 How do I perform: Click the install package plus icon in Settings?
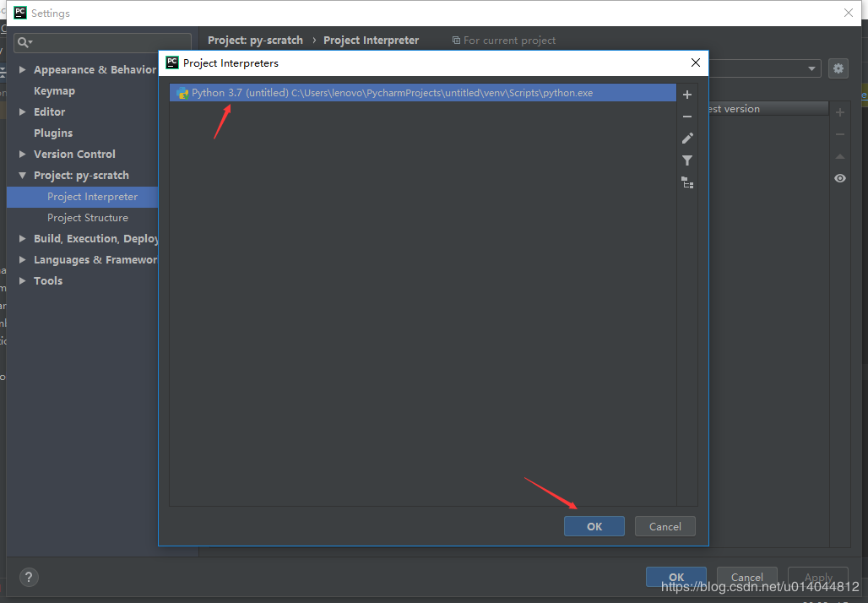point(840,112)
